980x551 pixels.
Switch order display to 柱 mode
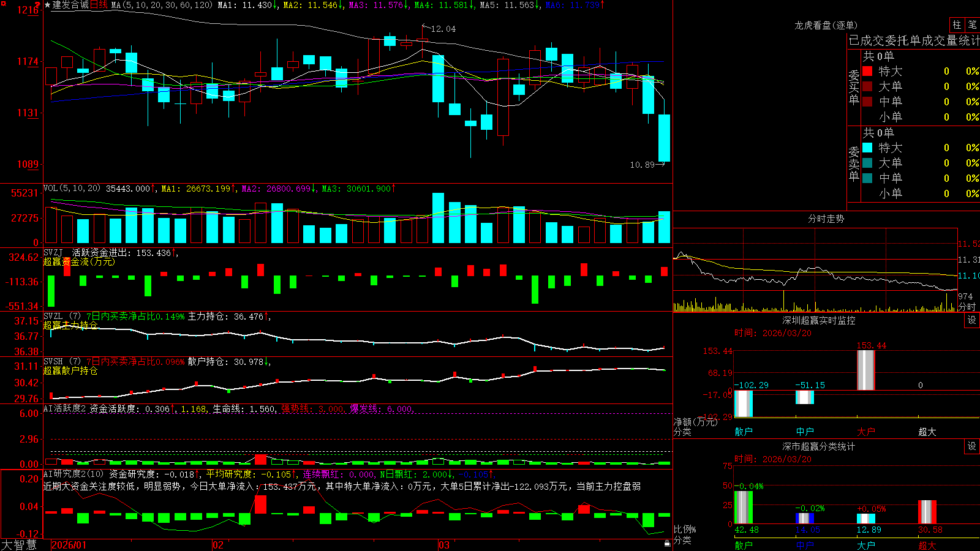(x=957, y=24)
